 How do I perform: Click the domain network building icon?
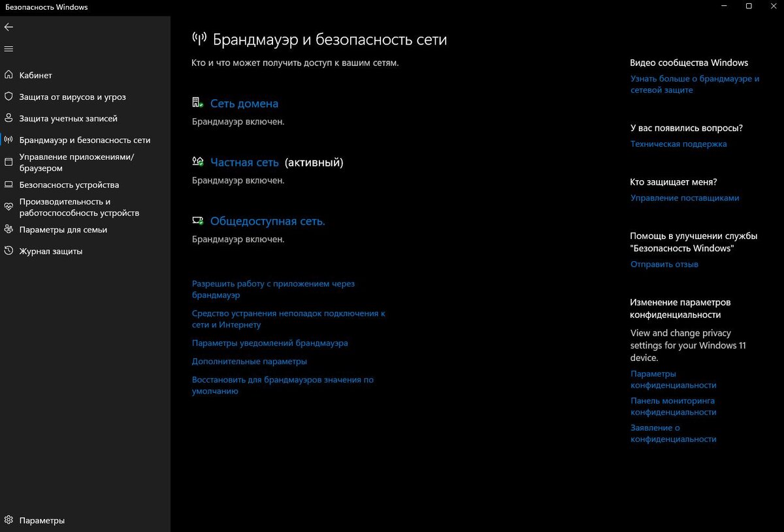point(197,103)
